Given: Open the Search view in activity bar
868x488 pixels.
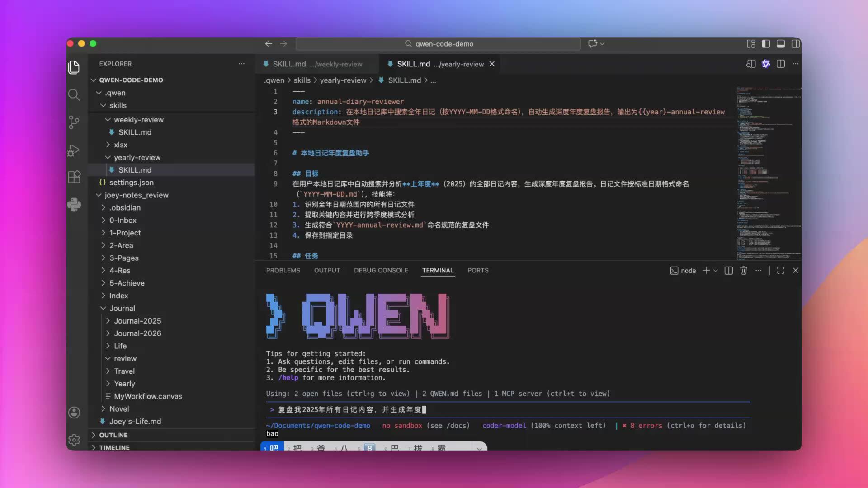Looking at the screenshot, I should click(x=74, y=95).
